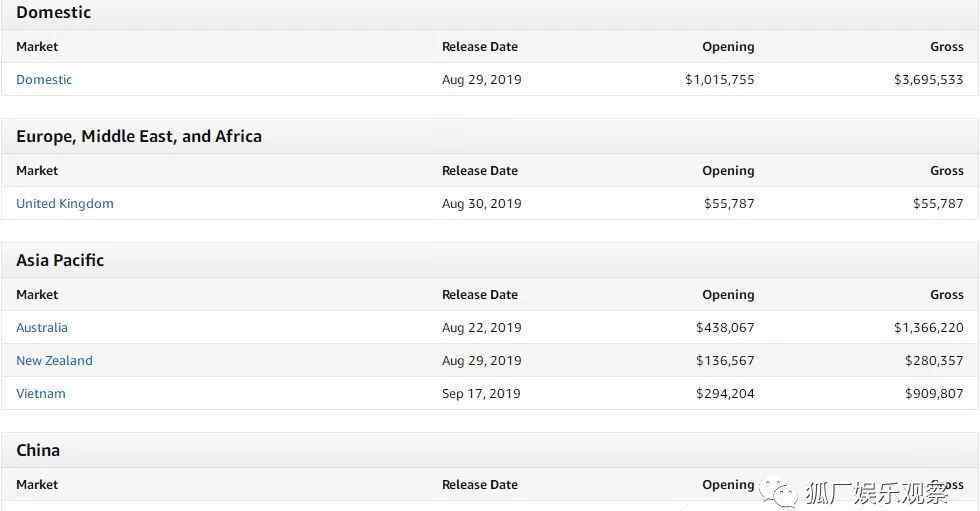Select the Domestic gross value $3,695,533
The height and width of the screenshot is (511, 980).
tap(928, 80)
